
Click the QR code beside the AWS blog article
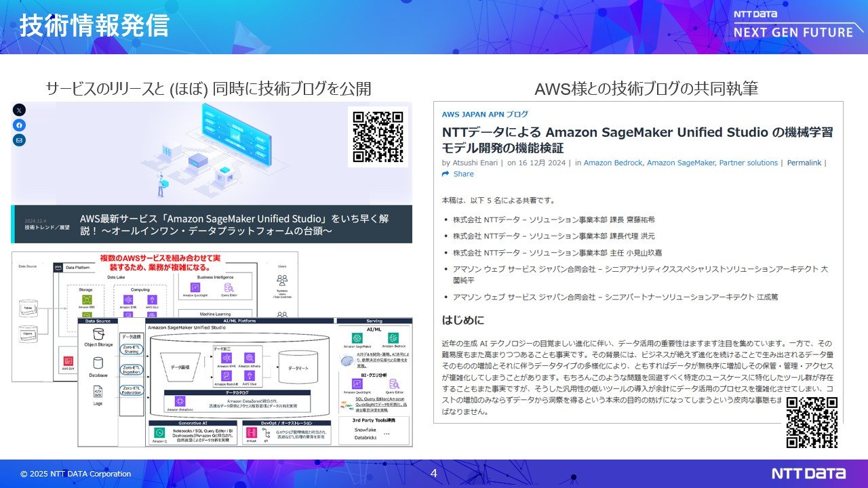click(812, 422)
